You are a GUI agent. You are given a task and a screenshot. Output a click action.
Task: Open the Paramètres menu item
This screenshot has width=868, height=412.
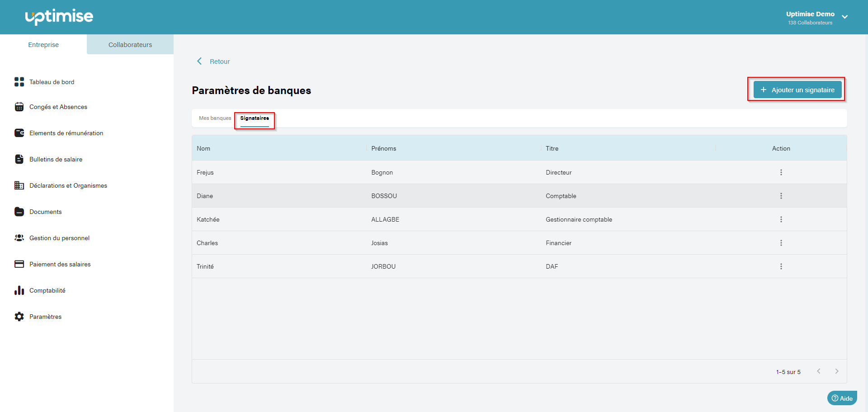(x=45, y=317)
